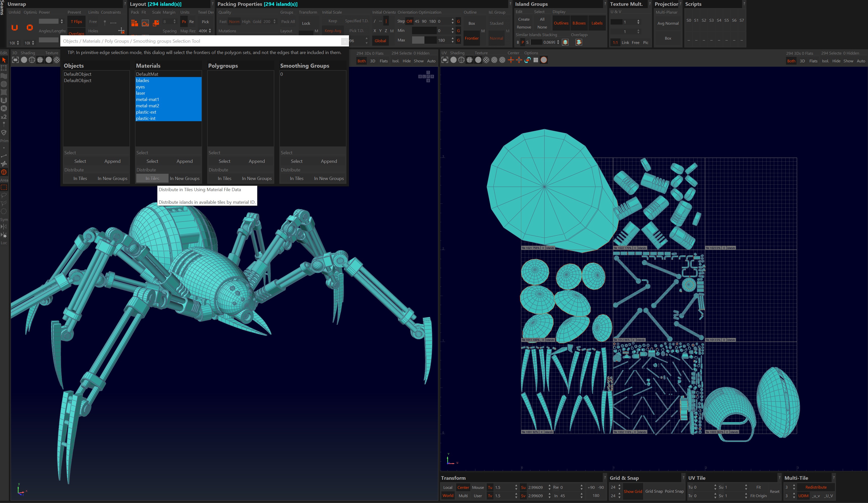Enable Grid Snap option
Viewport: 868px width, 503px height.
click(x=654, y=491)
